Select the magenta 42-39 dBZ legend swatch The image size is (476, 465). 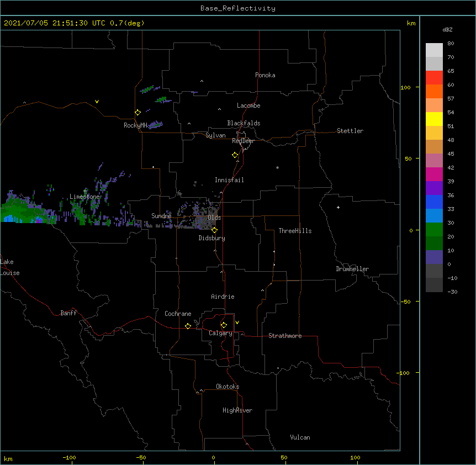pyautogui.click(x=434, y=174)
